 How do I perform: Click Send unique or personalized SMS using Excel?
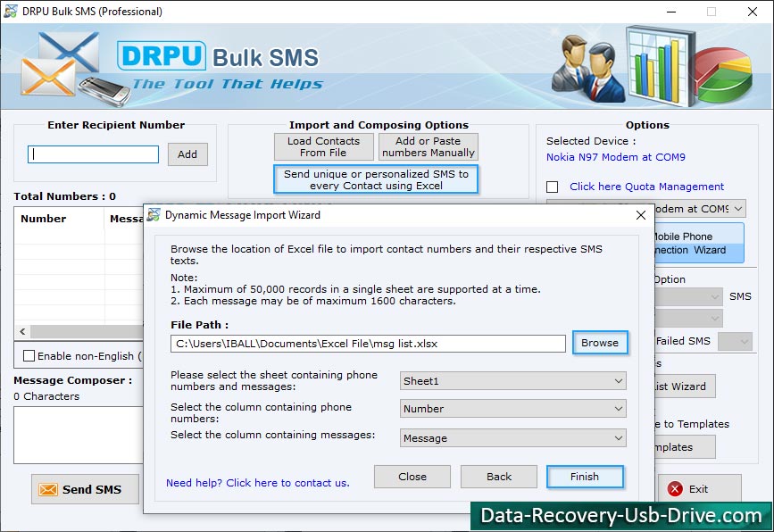pyautogui.click(x=376, y=179)
